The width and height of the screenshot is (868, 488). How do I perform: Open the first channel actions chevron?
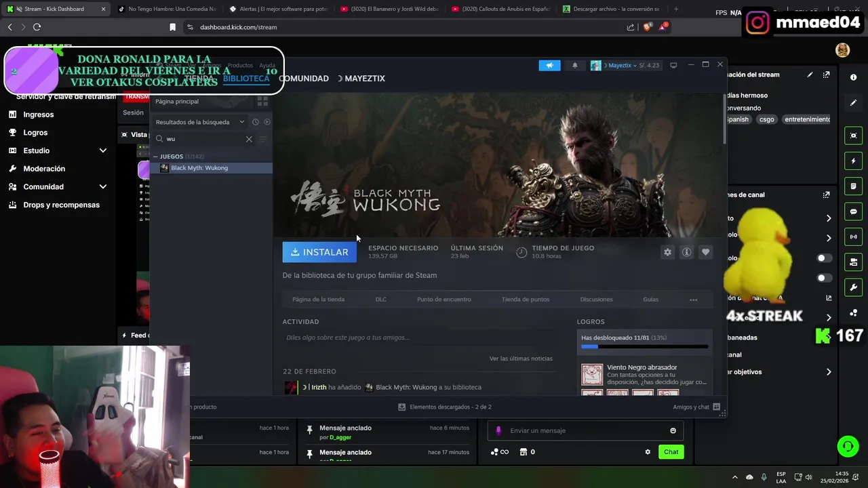[829, 218]
